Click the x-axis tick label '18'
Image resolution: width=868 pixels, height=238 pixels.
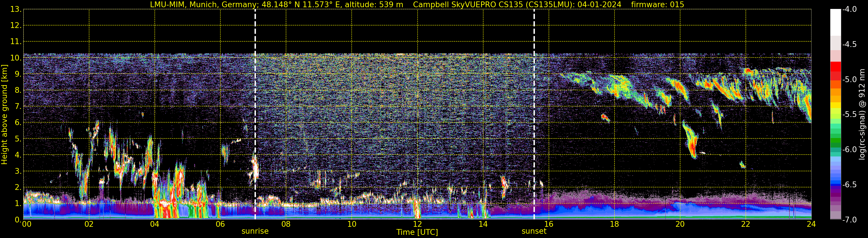615,224
